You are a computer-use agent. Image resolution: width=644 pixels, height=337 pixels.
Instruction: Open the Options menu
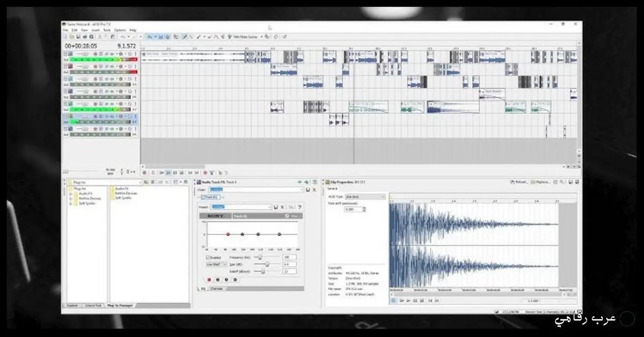[x=119, y=30]
